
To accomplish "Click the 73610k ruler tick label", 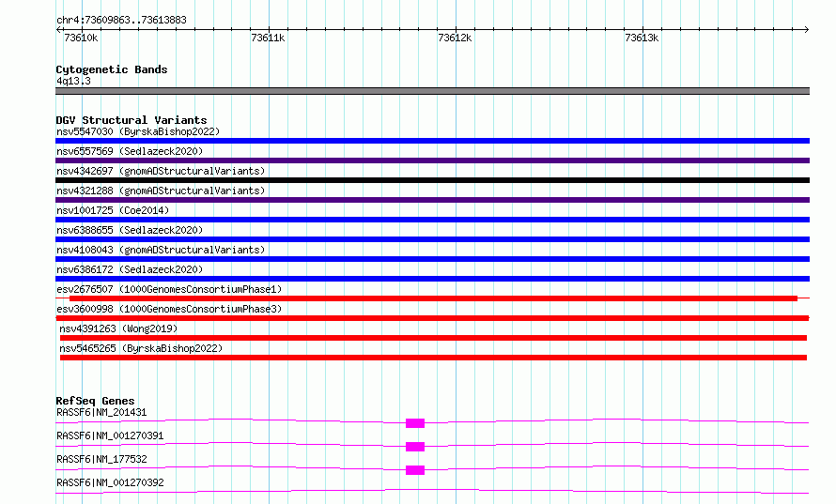I will point(81,38).
